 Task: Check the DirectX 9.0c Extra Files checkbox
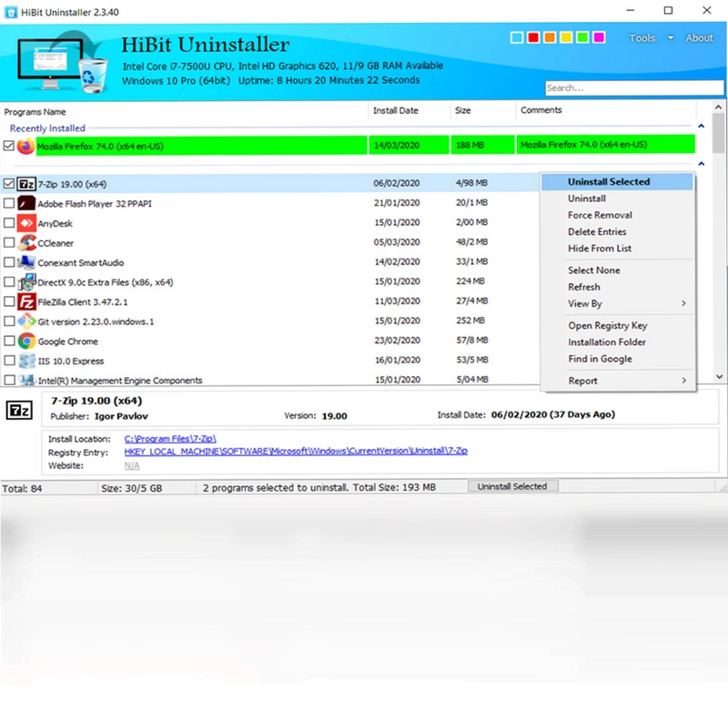coord(9,282)
